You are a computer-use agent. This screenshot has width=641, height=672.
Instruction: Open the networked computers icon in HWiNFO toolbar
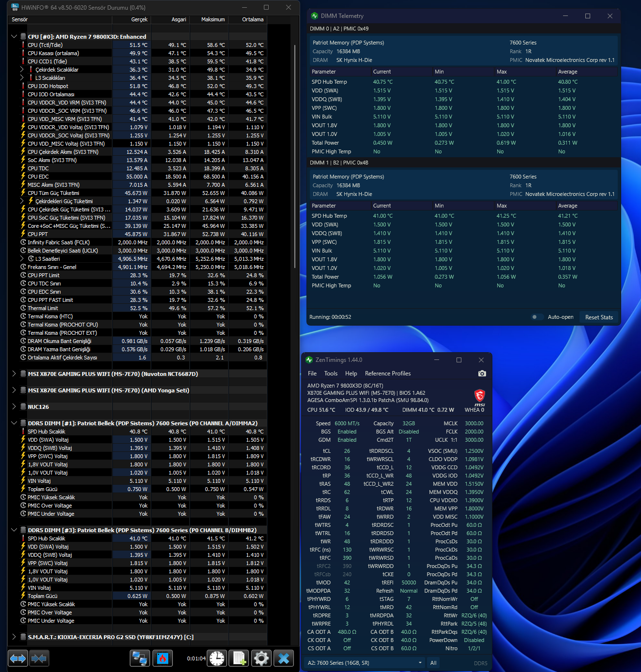click(x=140, y=658)
